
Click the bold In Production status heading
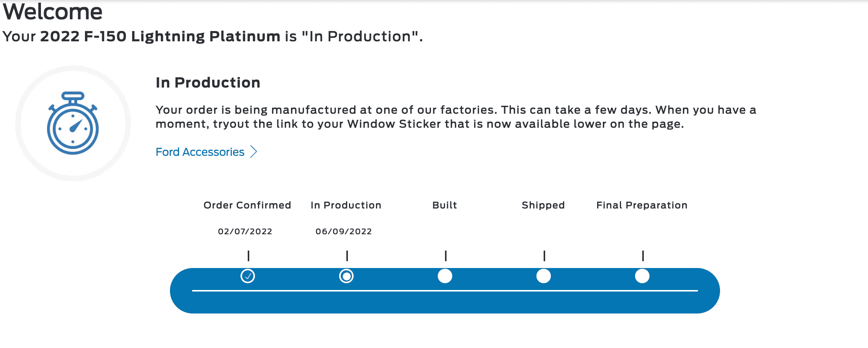coord(208,83)
